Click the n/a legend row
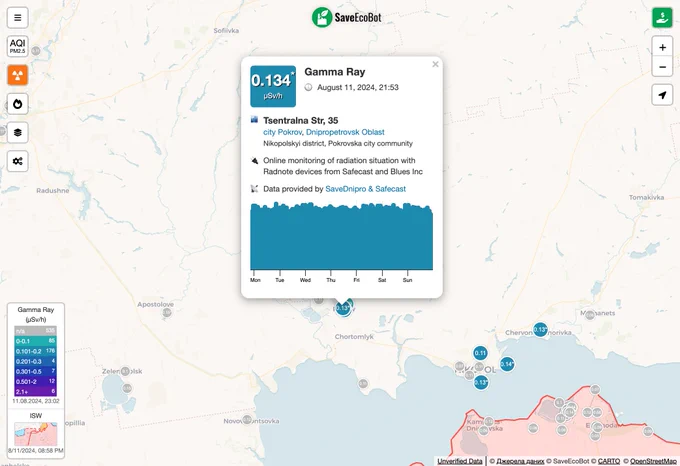The width and height of the screenshot is (680, 466). point(35,331)
